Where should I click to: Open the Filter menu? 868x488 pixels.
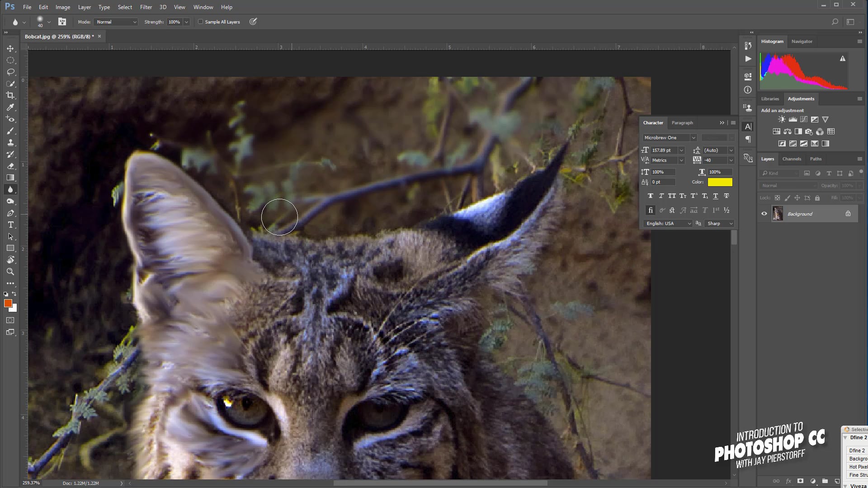146,7
